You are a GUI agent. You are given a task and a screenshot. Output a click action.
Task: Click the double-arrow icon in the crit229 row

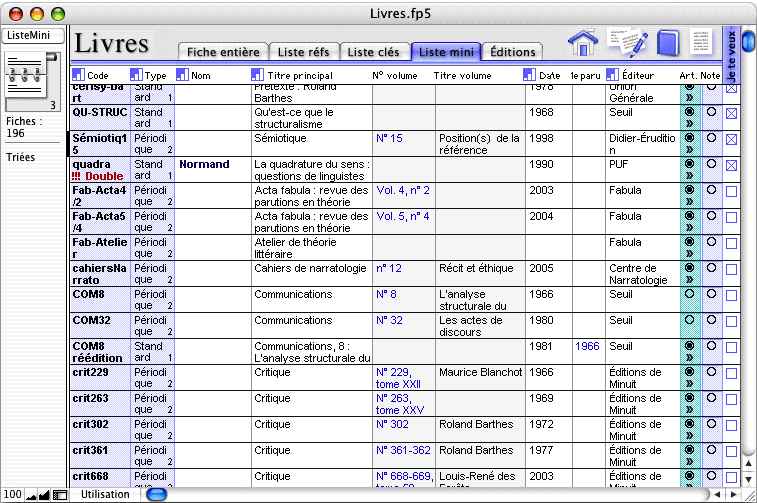(689, 384)
